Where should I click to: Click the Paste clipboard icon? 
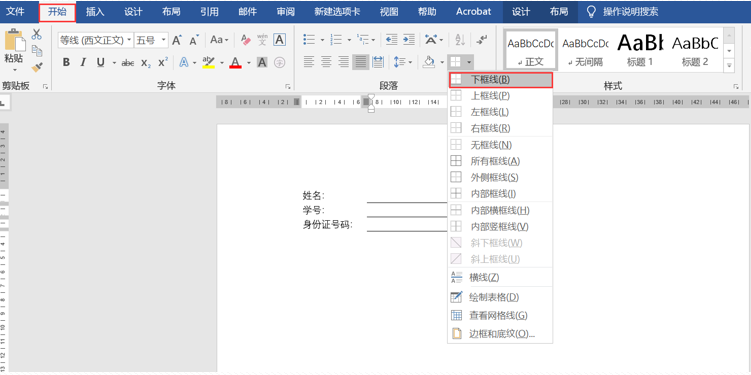(x=14, y=40)
